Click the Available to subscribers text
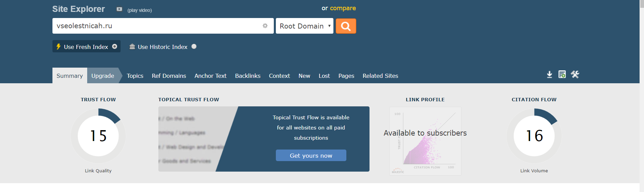The height and width of the screenshot is (192, 644). (425, 133)
